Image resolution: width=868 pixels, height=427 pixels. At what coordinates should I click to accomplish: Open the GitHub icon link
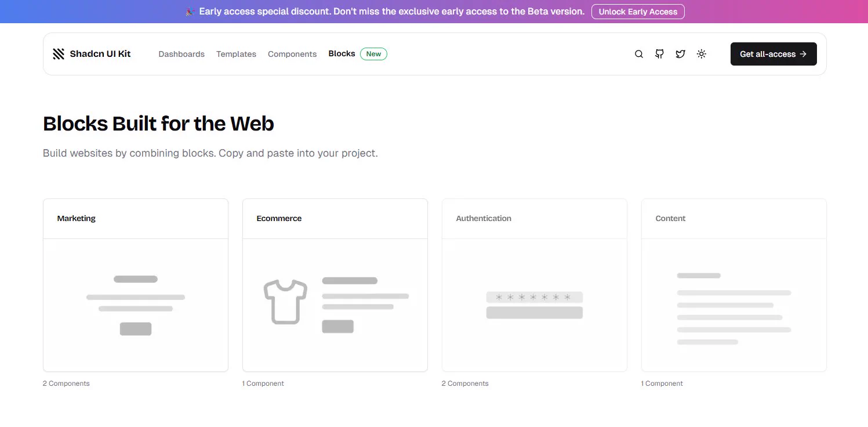(x=659, y=54)
